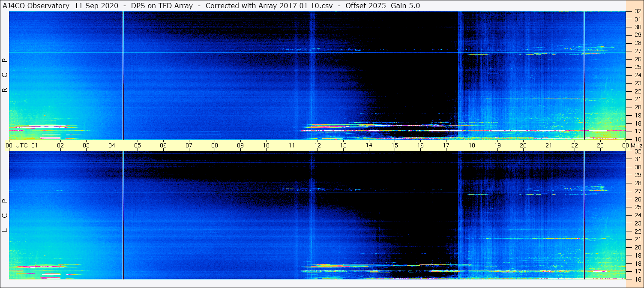The width and height of the screenshot is (644, 288).
Task: Click the 26 MHz tick on LCP scale
Action: tap(638, 199)
